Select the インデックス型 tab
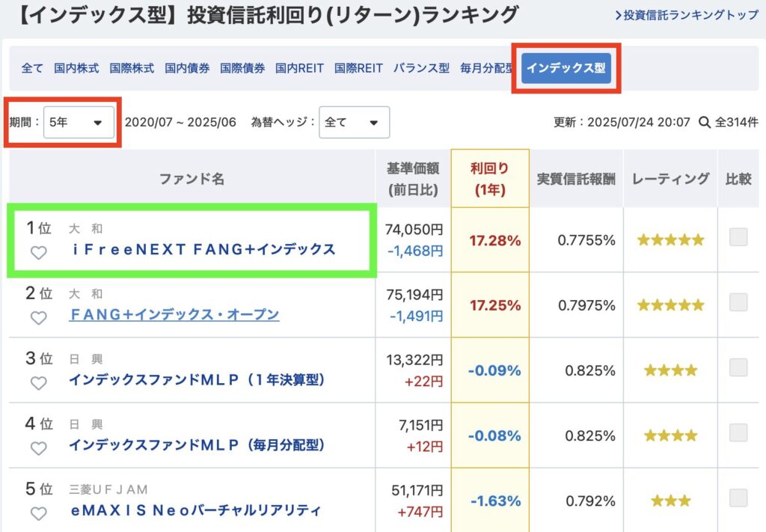Image resolution: width=766 pixels, height=532 pixels. point(566,68)
